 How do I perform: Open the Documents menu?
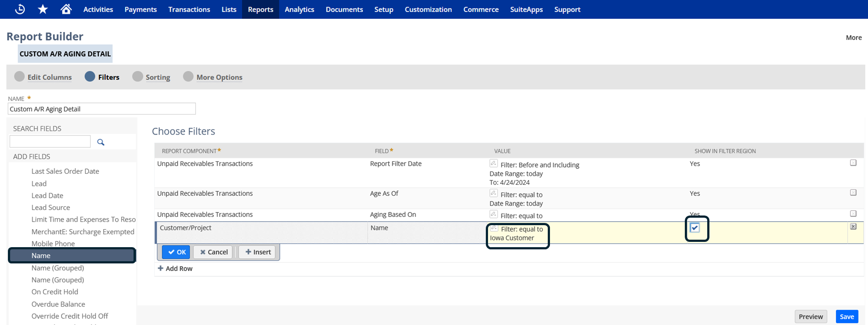point(344,9)
